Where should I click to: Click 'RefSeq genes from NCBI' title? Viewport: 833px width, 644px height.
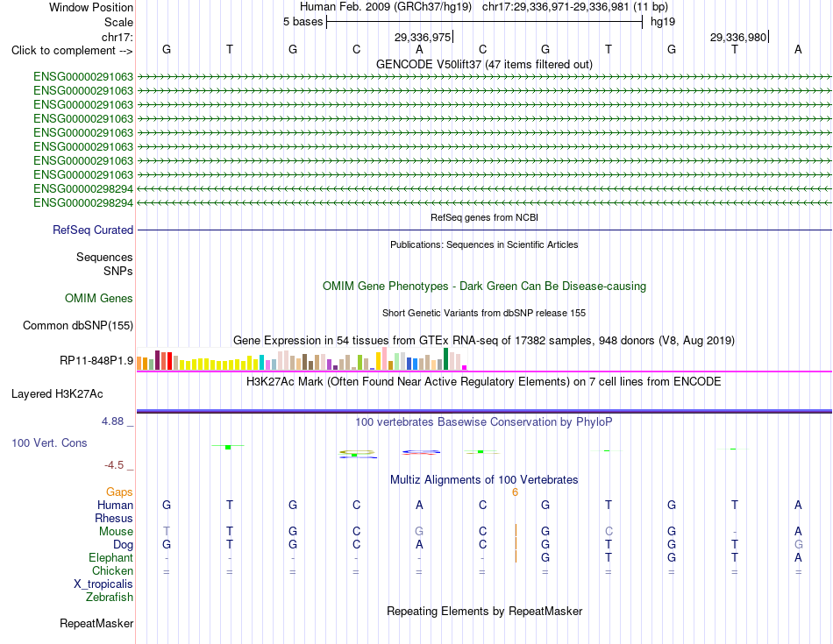(484, 217)
